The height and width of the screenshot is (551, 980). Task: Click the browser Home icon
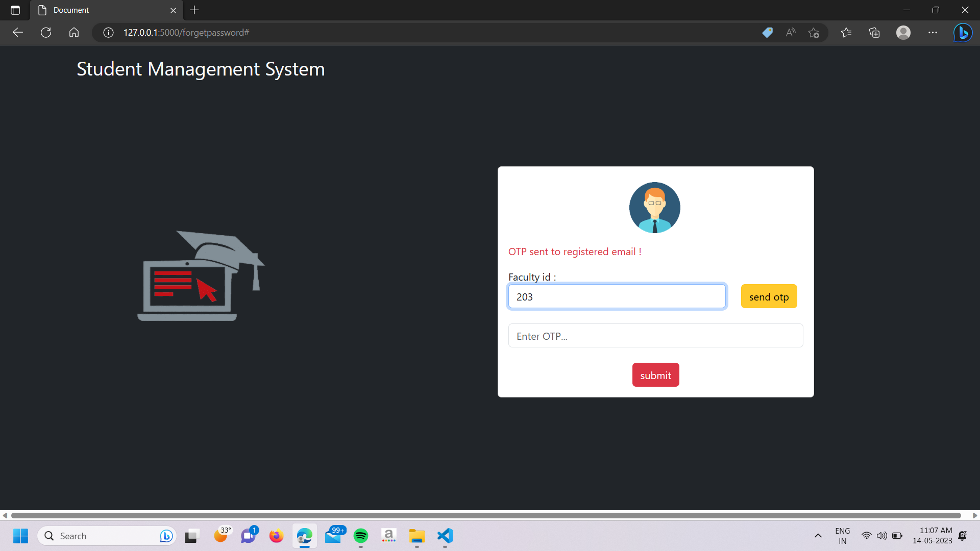(x=73, y=32)
